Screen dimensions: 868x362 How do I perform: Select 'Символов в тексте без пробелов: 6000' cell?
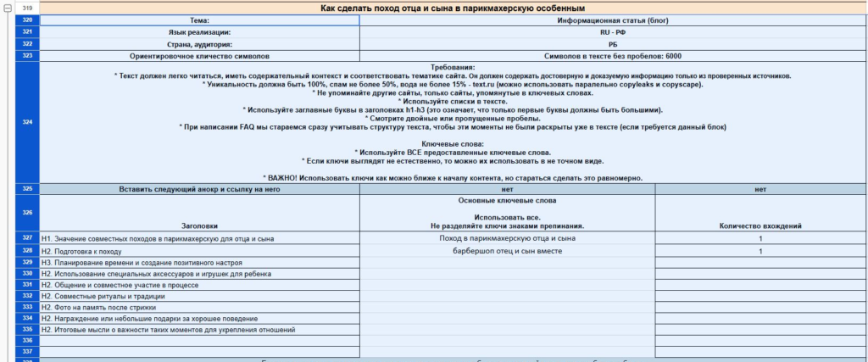pyautogui.click(x=613, y=56)
